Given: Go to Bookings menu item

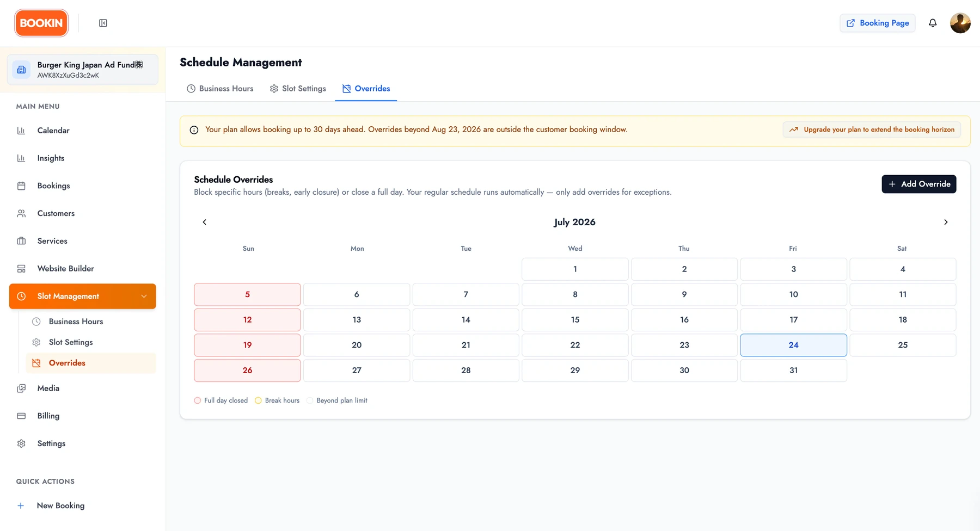Looking at the screenshot, I should coord(83,186).
